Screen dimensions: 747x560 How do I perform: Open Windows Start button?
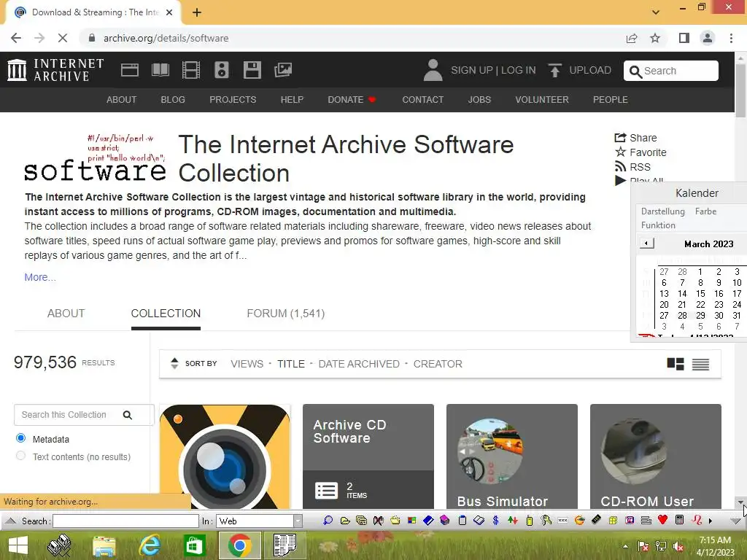[x=18, y=545]
